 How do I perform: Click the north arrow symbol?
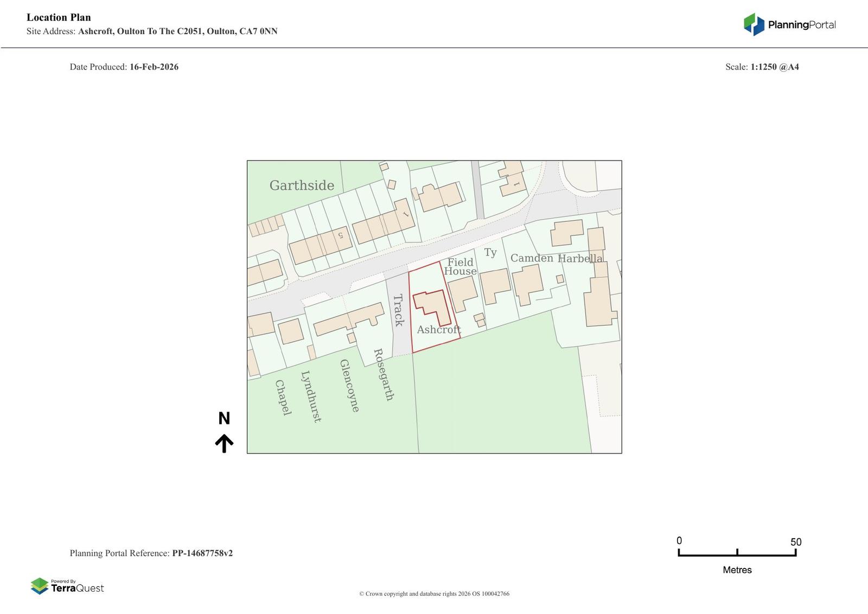(x=224, y=443)
